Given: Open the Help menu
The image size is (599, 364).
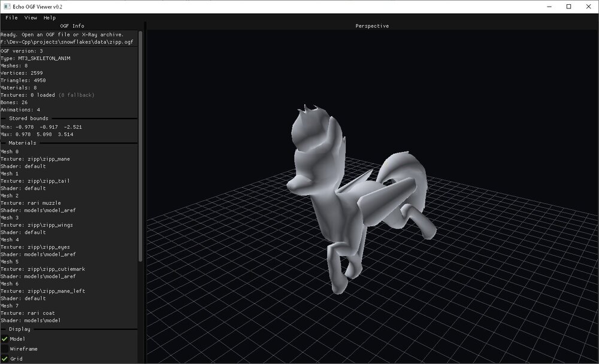Looking at the screenshot, I should pyautogui.click(x=50, y=17).
